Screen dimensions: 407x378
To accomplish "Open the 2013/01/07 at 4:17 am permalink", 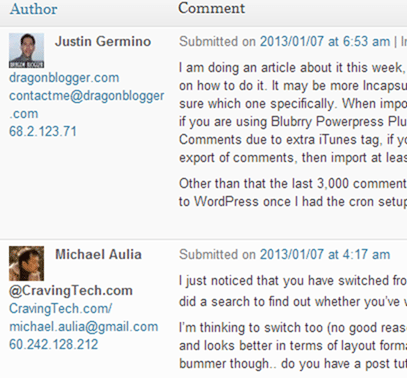I will (x=325, y=255).
